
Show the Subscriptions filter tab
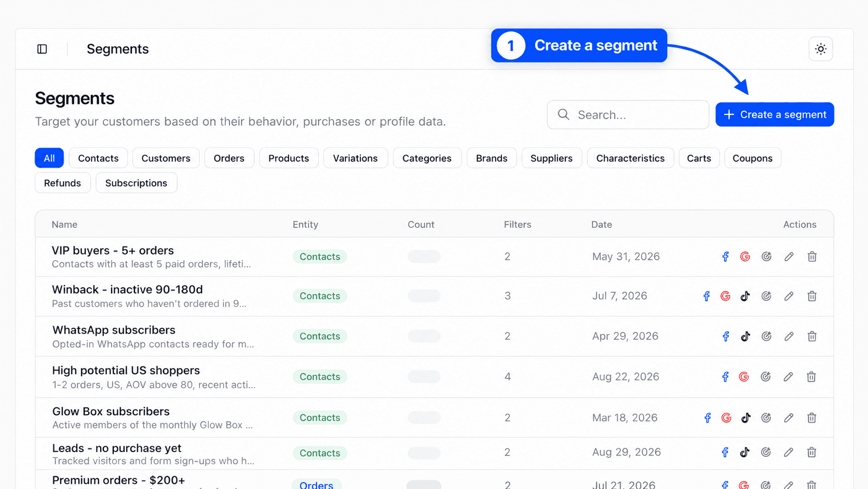click(136, 183)
